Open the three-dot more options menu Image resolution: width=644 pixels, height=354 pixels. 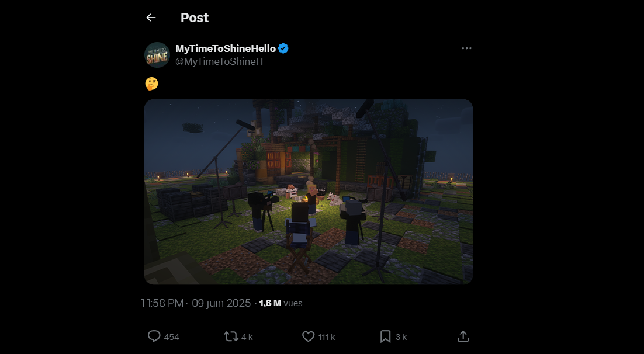466,48
